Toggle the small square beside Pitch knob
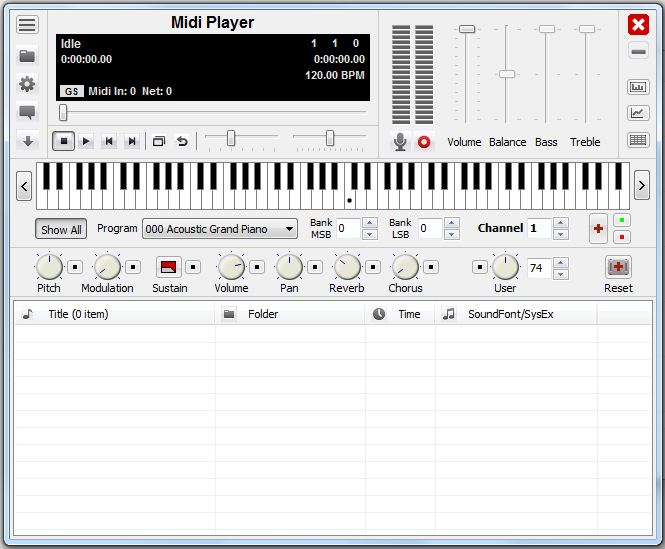 pos(75,267)
